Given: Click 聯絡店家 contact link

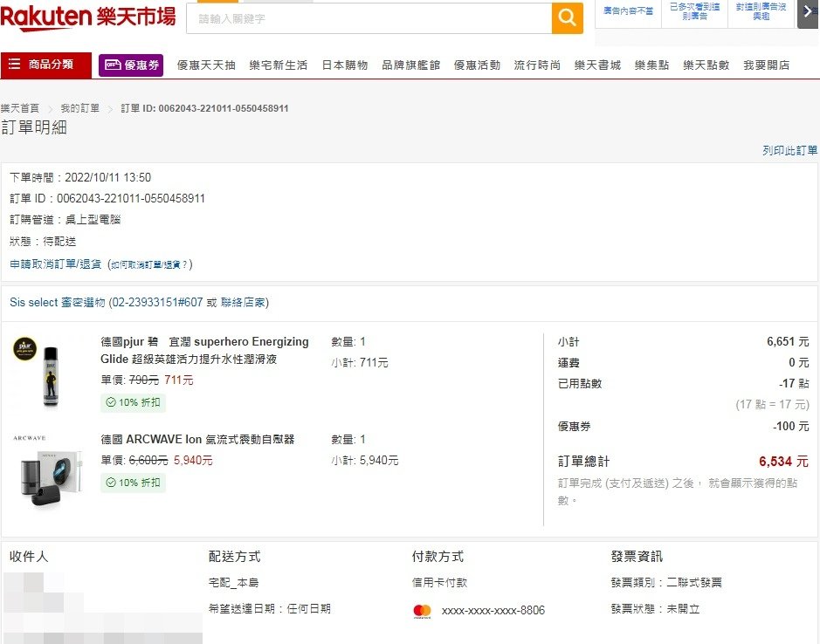Looking at the screenshot, I should coord(243,303).
